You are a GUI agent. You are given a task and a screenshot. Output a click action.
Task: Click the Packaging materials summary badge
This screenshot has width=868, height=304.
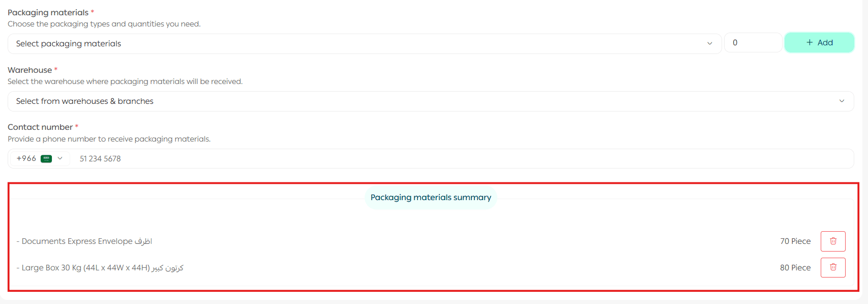[x=431, y=198]
